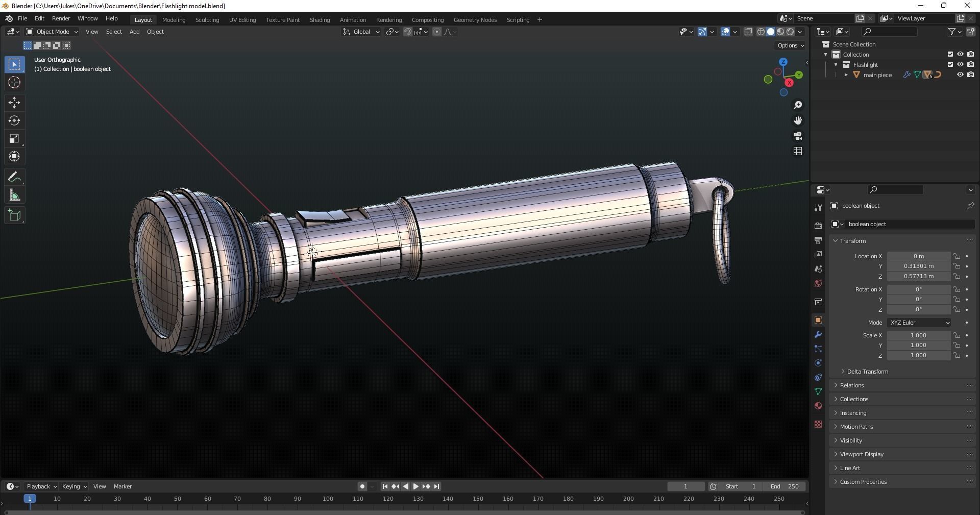Switch to wireframe viewport shading
980x515 pixels.
click(761, 32)
